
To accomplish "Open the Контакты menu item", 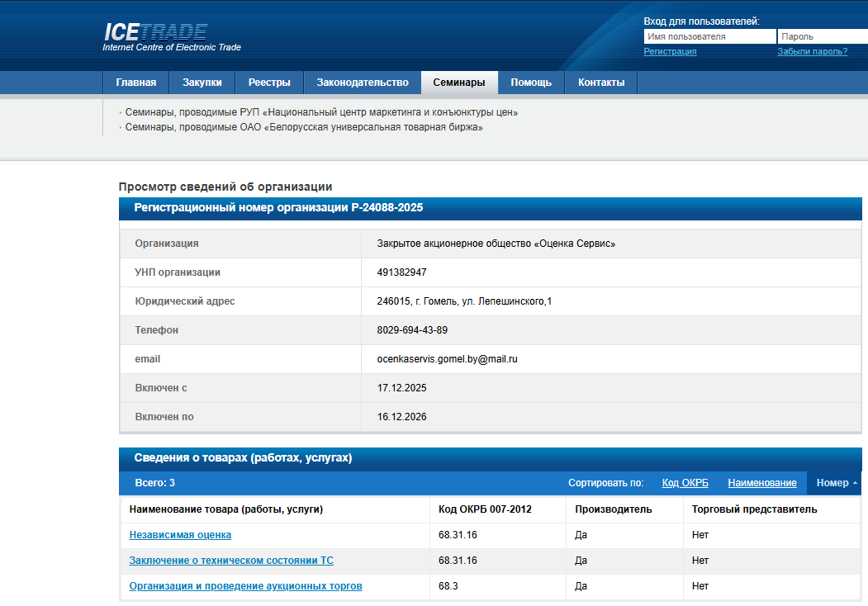I will point(601,83).
